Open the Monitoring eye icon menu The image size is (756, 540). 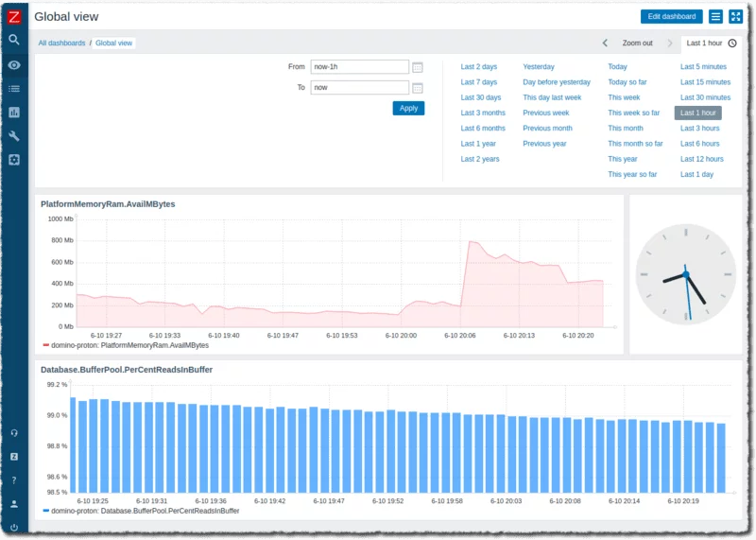(14, 64)
